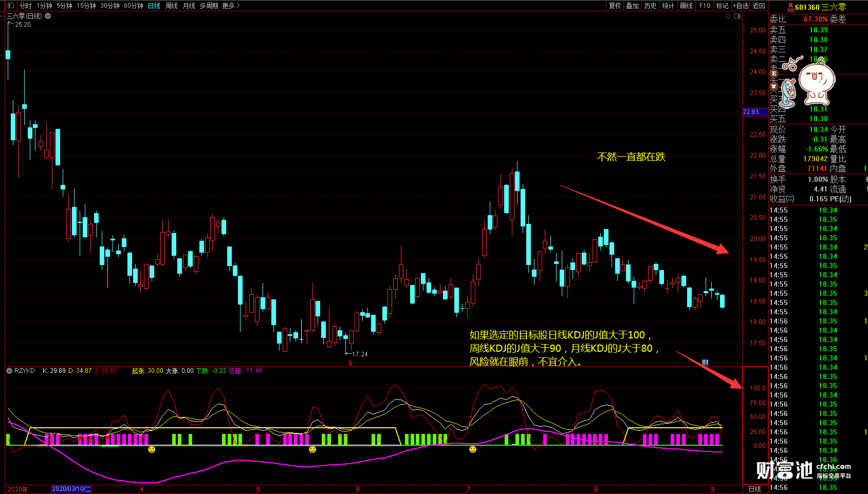The width and height of the screenshot is (868, 494).
Task: Activate the 画线 drawing tools
Action: [x=686, y=6]
